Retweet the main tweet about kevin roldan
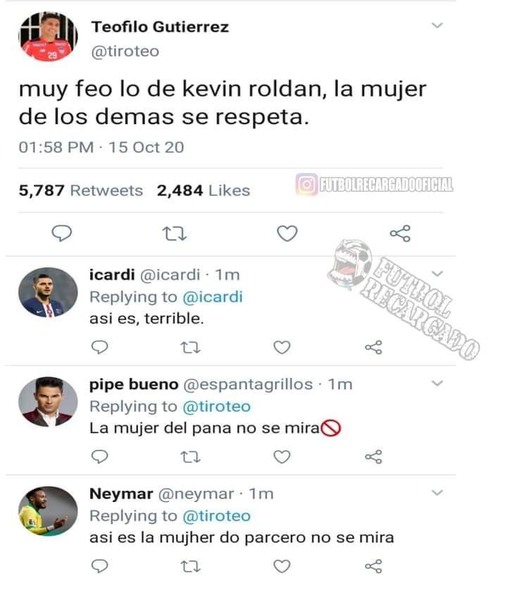 [174, 233]
